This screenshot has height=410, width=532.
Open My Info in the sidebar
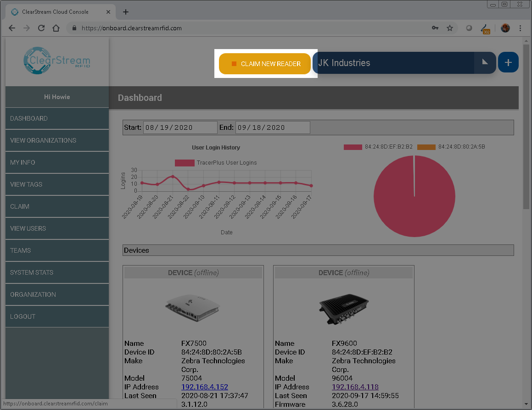click(x=57, y=162)
